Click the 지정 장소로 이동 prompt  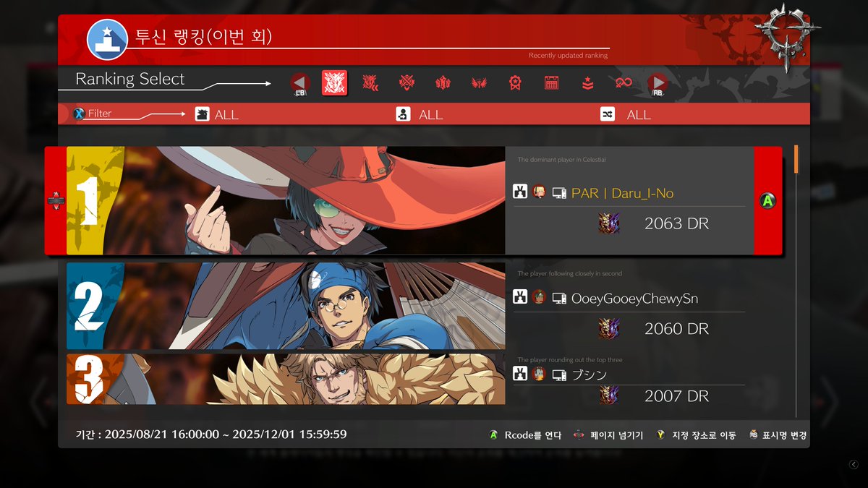(x=696, y=435)
